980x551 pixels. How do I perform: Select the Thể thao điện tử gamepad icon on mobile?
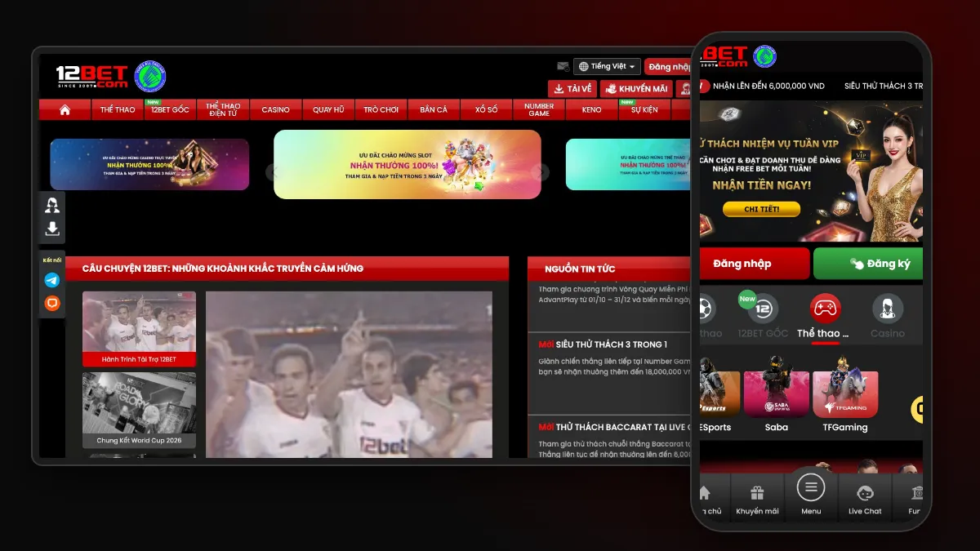(825, 309)
